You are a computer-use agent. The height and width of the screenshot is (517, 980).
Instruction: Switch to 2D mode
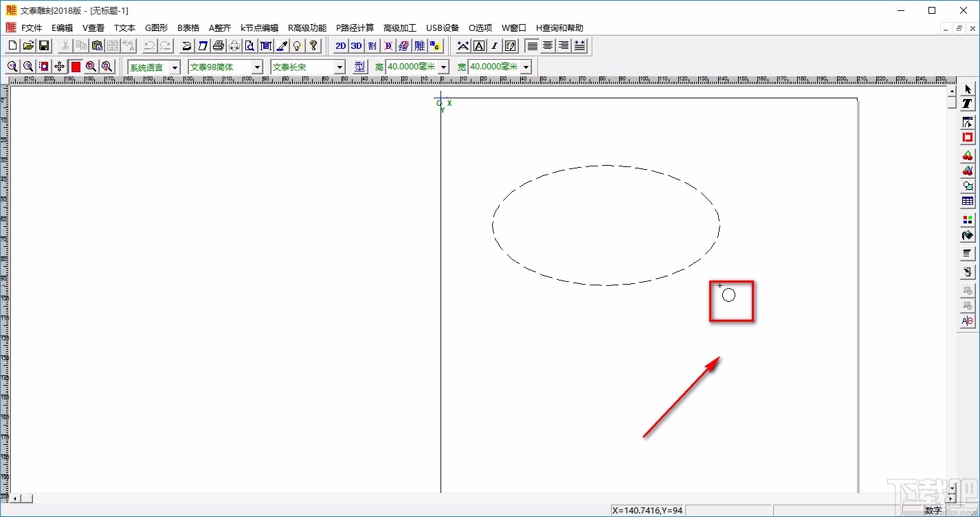point(340,45)
